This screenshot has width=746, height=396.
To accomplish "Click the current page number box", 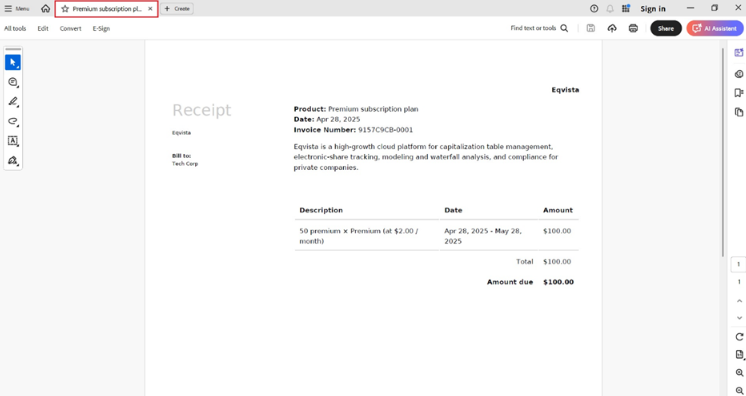I will pos(739,264).
